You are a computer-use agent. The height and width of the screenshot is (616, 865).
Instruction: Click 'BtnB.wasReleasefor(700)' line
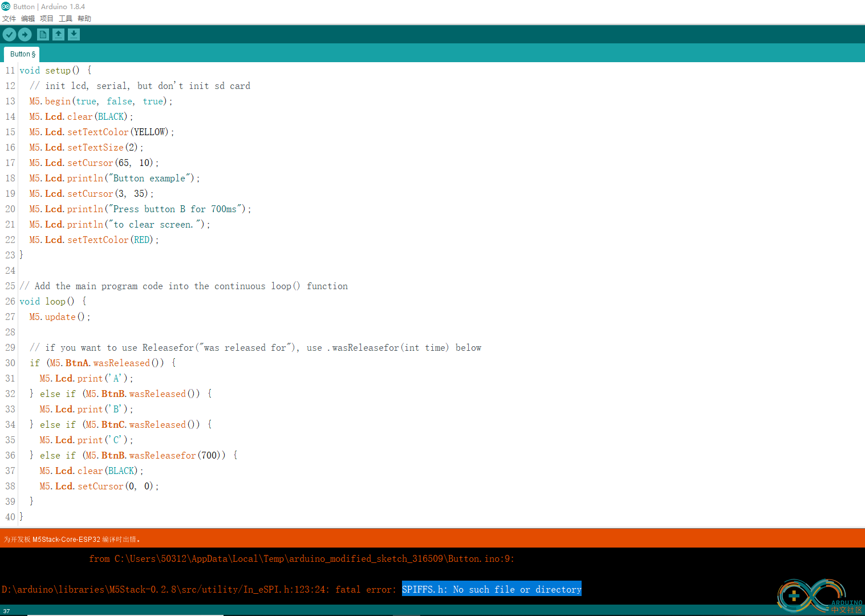point(133,455)
